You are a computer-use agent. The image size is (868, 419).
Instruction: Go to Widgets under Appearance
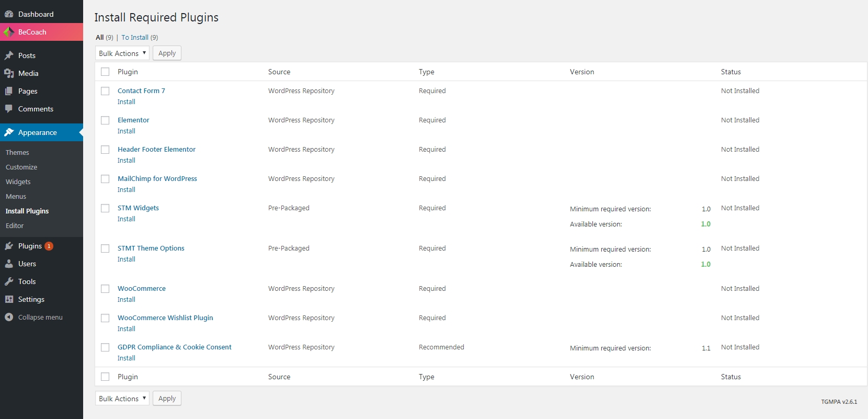(x=18, y=182)
